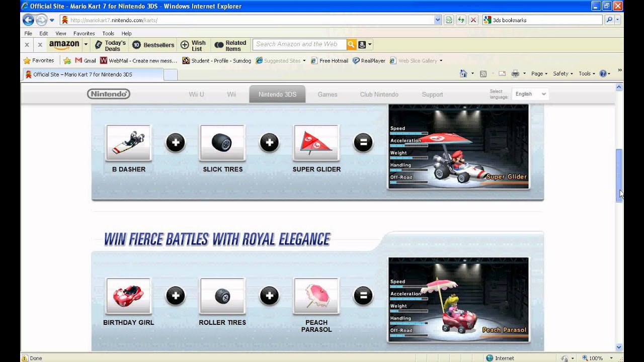The height and width of the screenshot is (362, 644).
Task: Open Student - Profile - Sumdog favorite
Action: tap(216, 60)
